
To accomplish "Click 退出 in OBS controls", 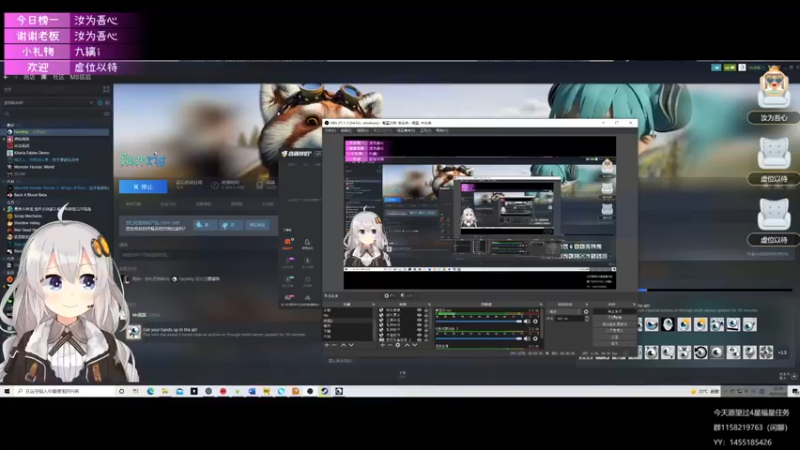I will pos(614,343).
